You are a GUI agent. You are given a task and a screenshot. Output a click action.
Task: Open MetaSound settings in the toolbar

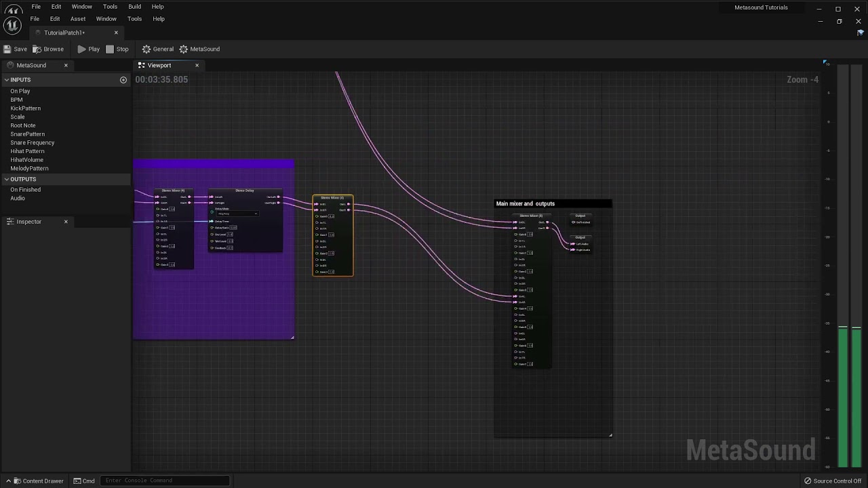pos(200,49)
